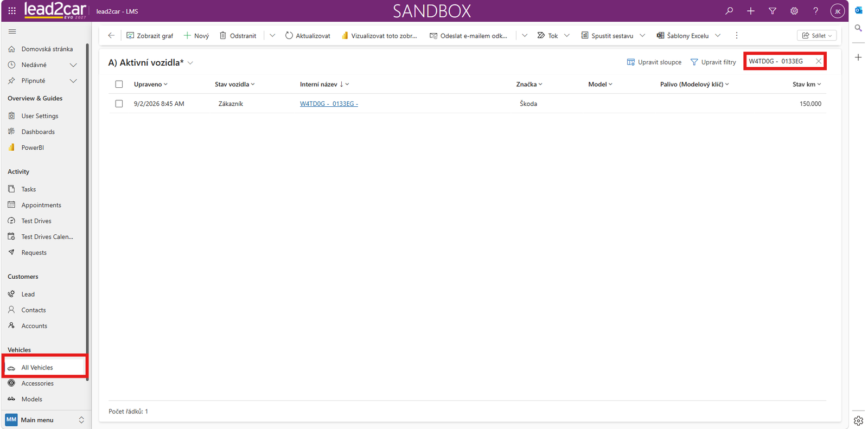Tick the checkbox for the Škoda row
868x429 pixels.
click(x=119, y=104)
